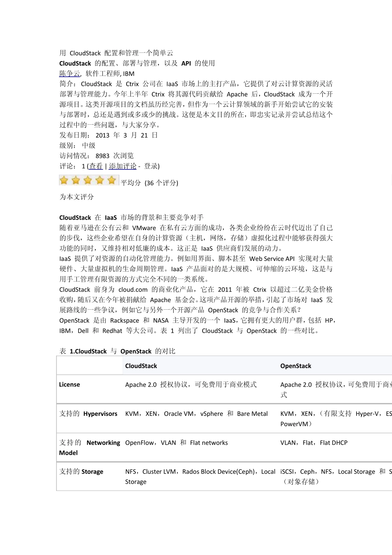The image size is (392, 555).
Task: Click cell VLAN, Flat, Flat DHCP
Action: [x=314, y=442]
